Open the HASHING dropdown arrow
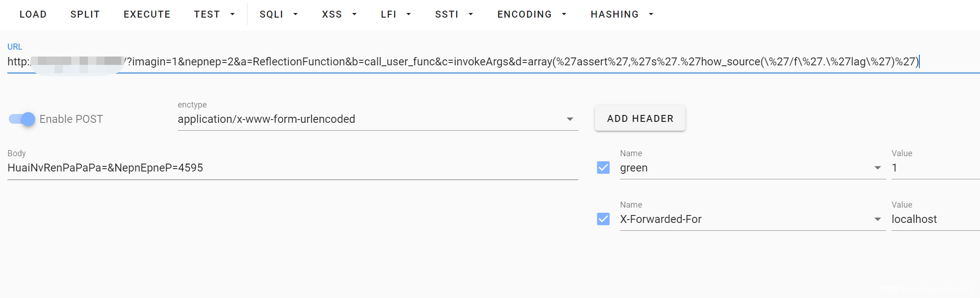 651,14
